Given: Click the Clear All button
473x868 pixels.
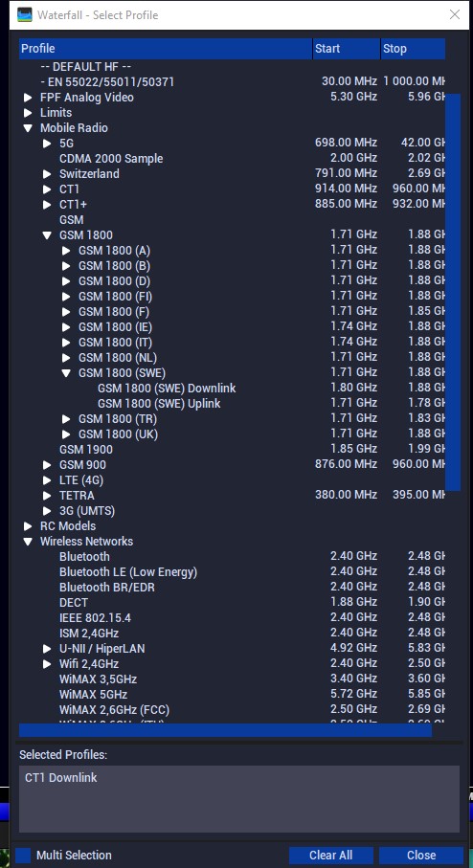Looking at the screenshot, I should click(330, 856).
